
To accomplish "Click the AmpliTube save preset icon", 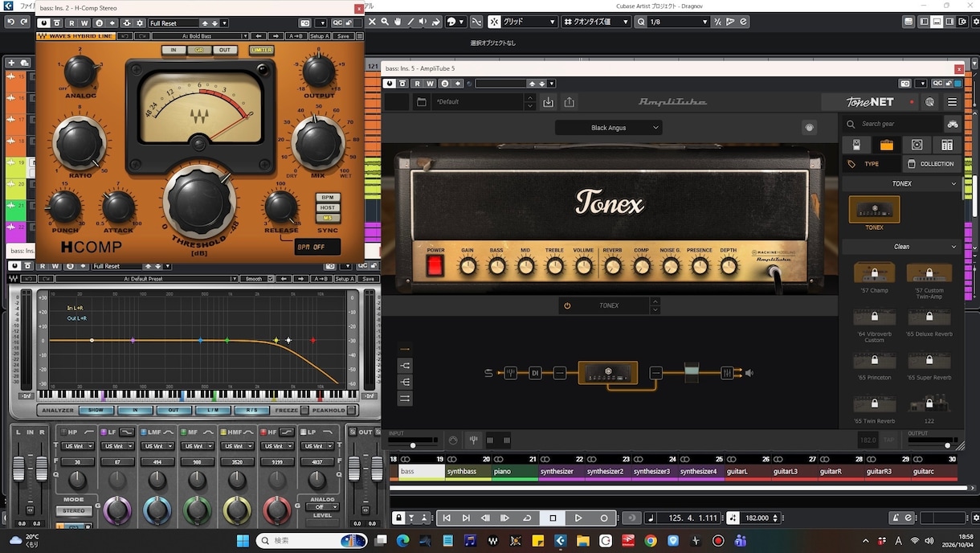I will tap(549, 102).
